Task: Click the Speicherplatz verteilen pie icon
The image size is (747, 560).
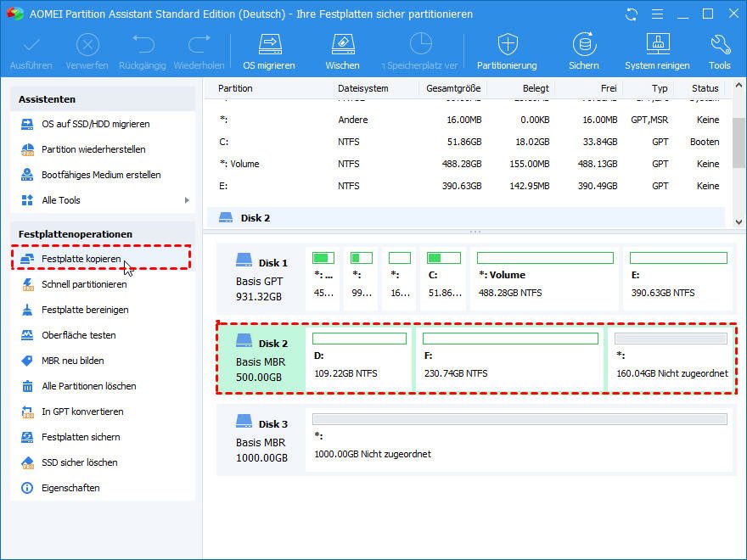Action: 421,44
